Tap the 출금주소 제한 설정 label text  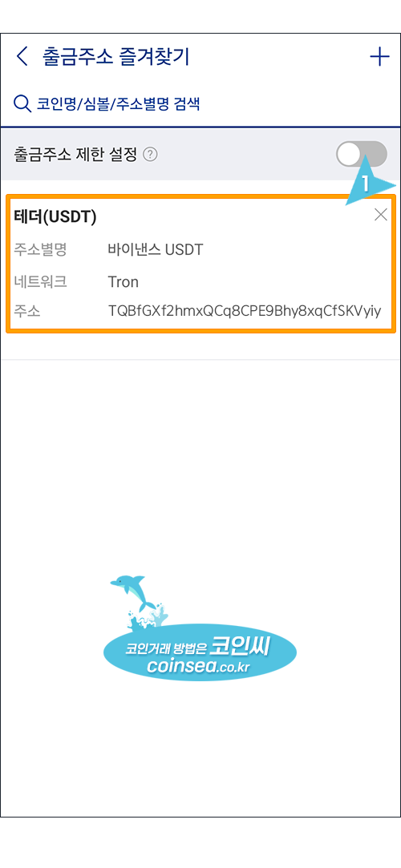click(x=75, y=155)
